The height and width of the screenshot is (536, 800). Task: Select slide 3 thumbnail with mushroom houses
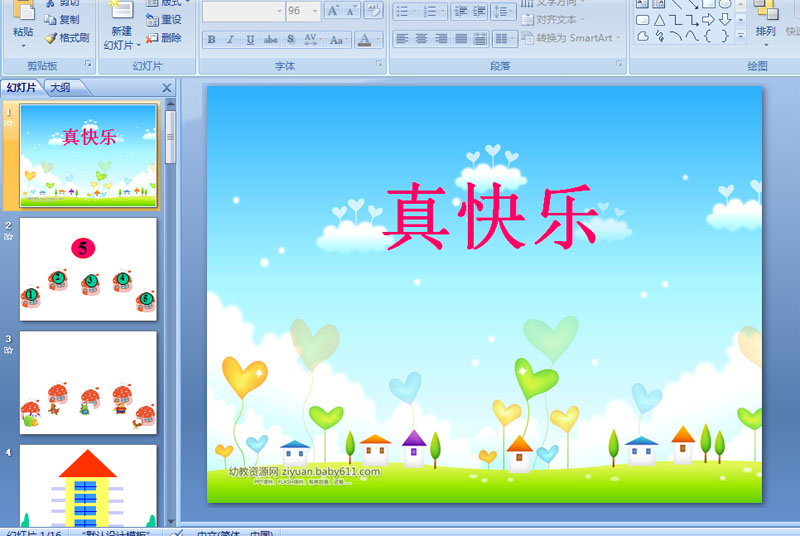click(x=88, y=382)
